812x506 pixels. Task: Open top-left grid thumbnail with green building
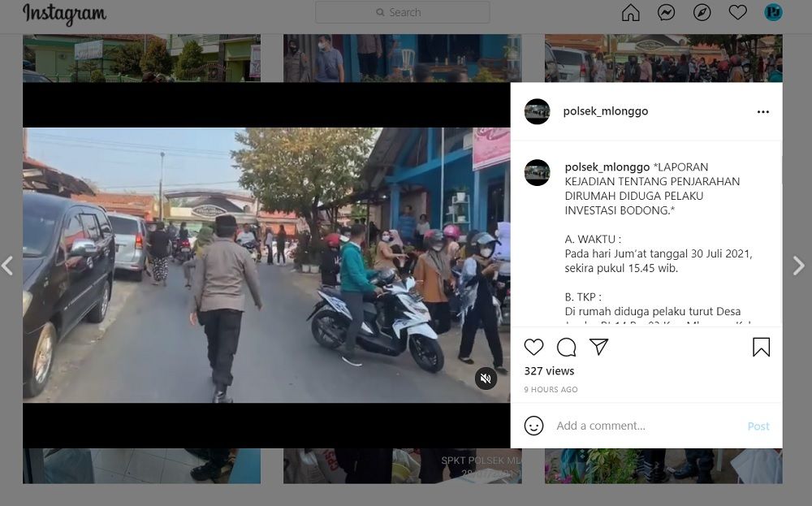pos(141,58)
